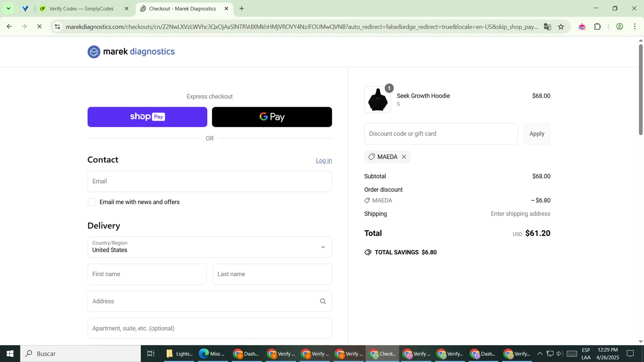Open Chrome three-dot menu
This screenshot has height=362, width=644.
(x=635, y=27)
